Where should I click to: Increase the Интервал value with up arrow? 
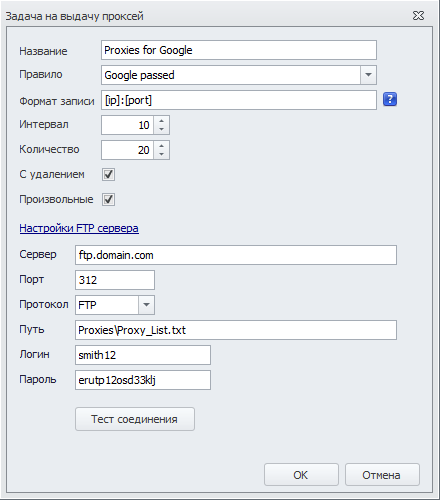point(162,121)
